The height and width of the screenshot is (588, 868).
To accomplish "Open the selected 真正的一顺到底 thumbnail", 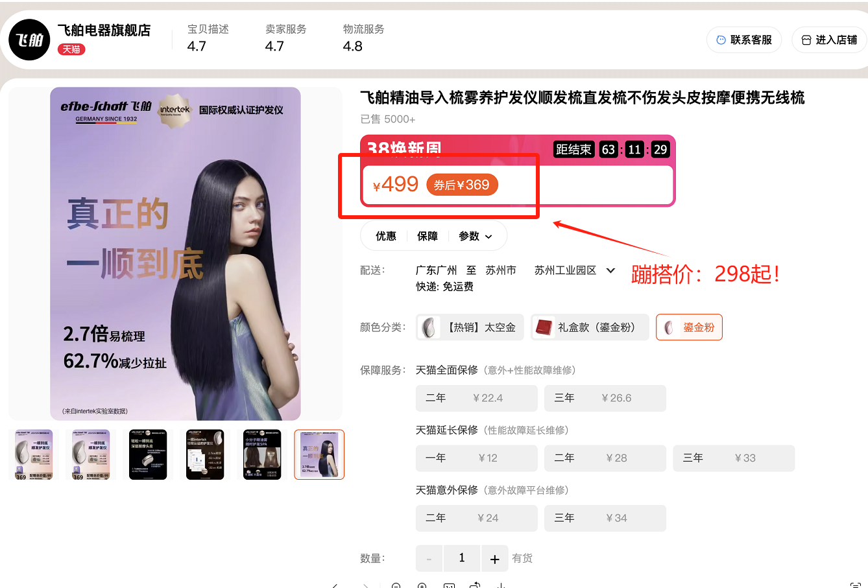I will 319,454.
